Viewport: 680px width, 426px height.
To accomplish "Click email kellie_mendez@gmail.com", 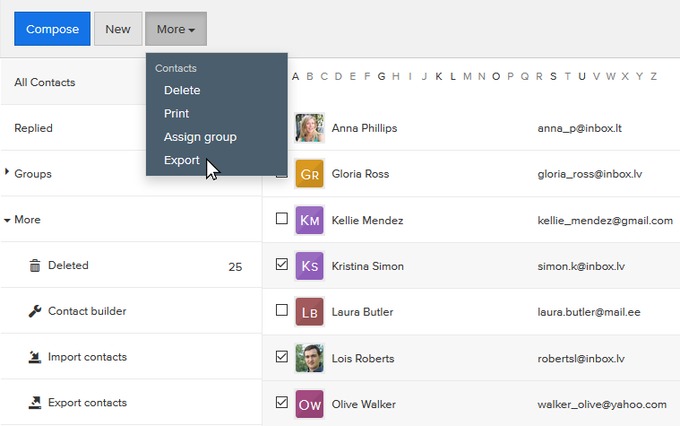I will tap(605, 220).
